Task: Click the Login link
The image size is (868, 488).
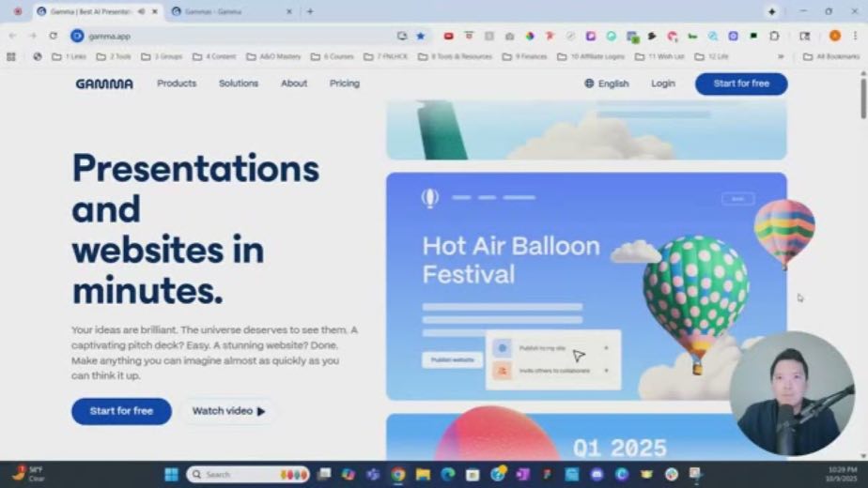Action: tap(663, 84)
